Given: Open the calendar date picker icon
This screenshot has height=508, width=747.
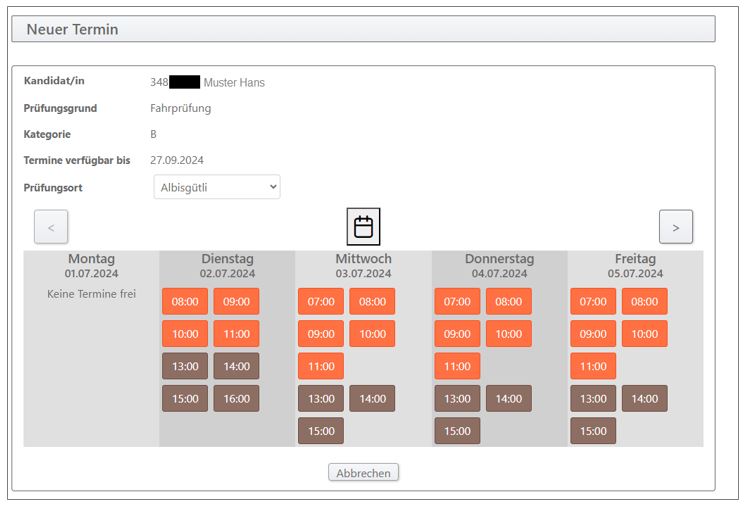Looking at the screenshot, I should click(x=363, y=227).
